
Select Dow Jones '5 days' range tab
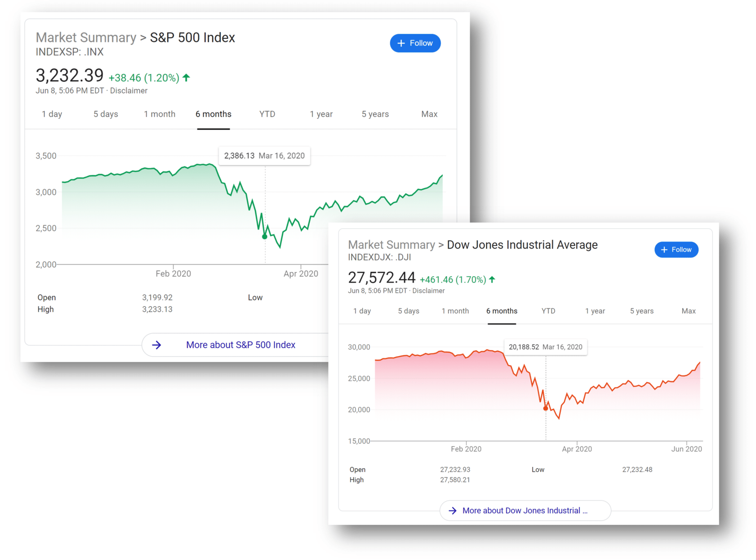pyautogui.click(x=409, y=311)
